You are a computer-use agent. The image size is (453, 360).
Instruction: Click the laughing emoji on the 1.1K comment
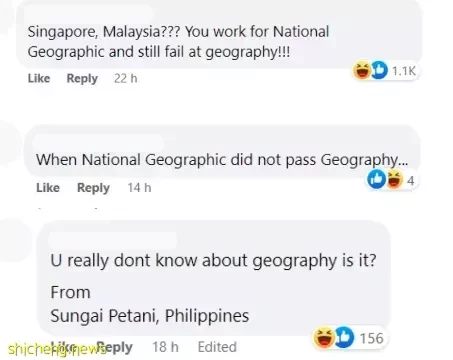pyautogui.click(x=362, y=70)
